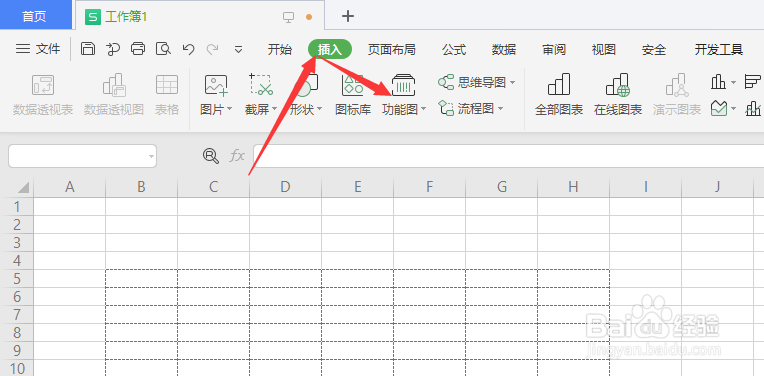
Task: Select the 插入 ribbon tab
Action: click(x=330, y=49)
